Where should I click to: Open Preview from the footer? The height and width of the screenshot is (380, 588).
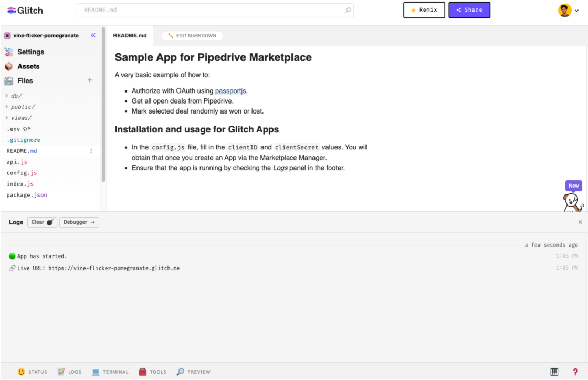tap(194, 372)
